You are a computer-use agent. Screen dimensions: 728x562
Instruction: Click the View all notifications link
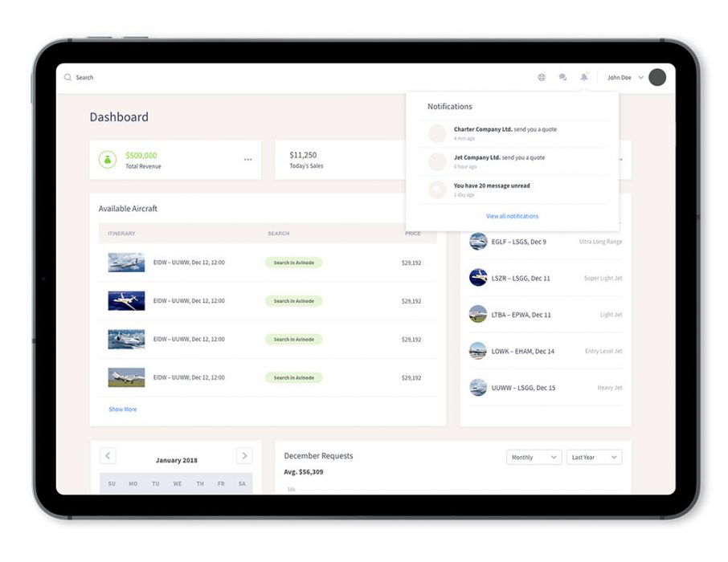point(512,216)
